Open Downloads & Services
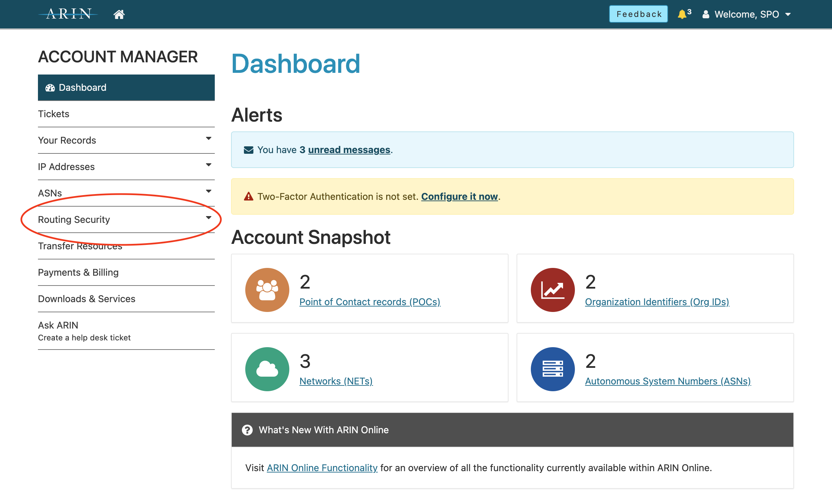The width and height of the screenshot is (832, 504). [x=126, y=299]
